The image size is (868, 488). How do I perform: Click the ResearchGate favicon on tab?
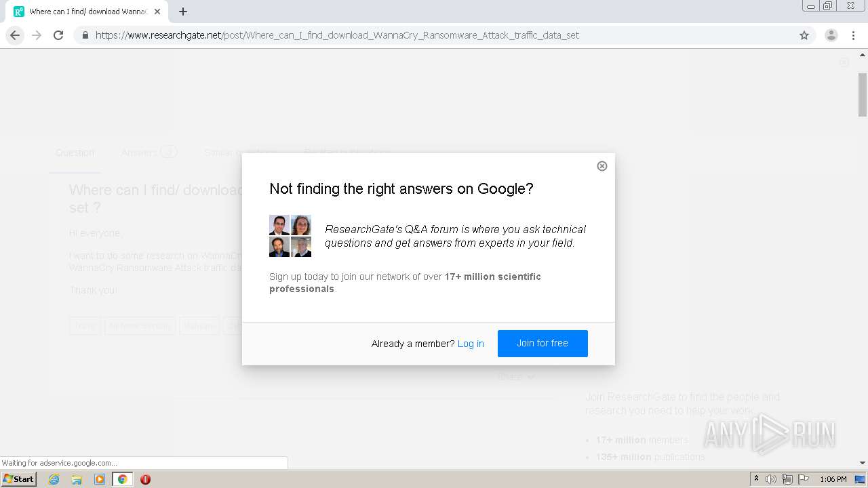(x=19, y=12)
